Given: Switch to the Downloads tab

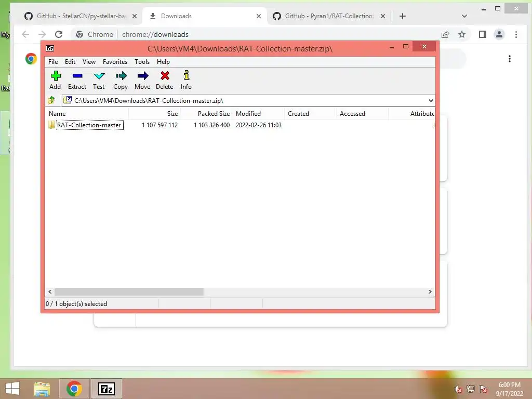Looking at the screenshot, I should (204, 16).
